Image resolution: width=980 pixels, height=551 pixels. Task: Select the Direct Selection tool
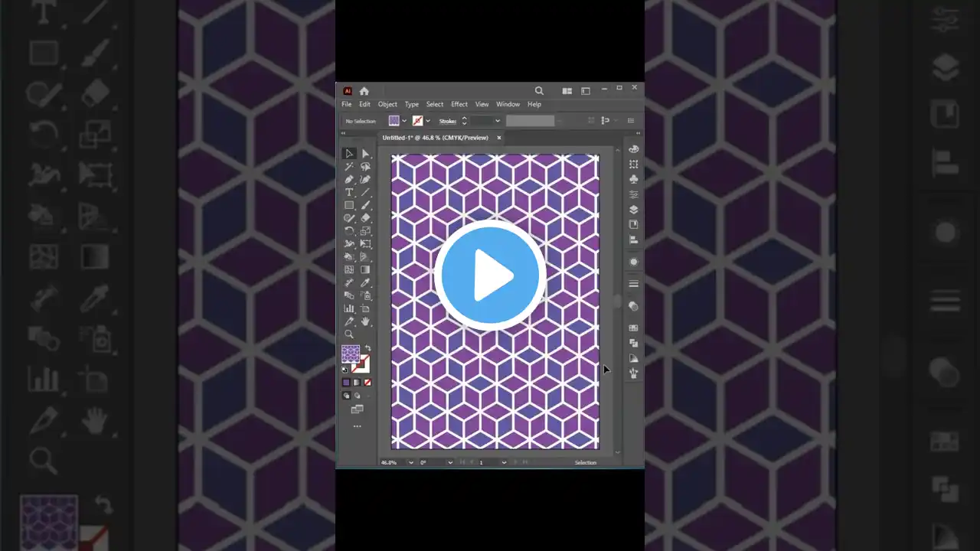pos(366,154)
